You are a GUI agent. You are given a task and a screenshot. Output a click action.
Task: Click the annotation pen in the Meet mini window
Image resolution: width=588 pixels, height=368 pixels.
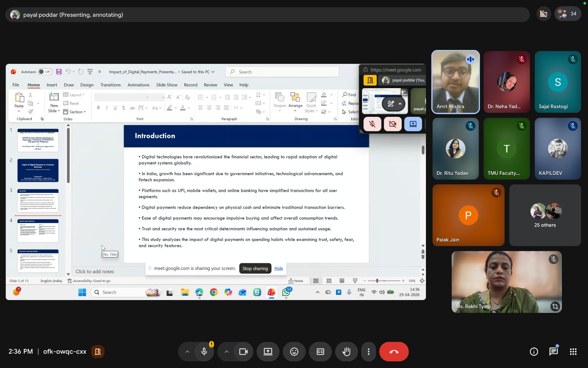tap(391, 104)
